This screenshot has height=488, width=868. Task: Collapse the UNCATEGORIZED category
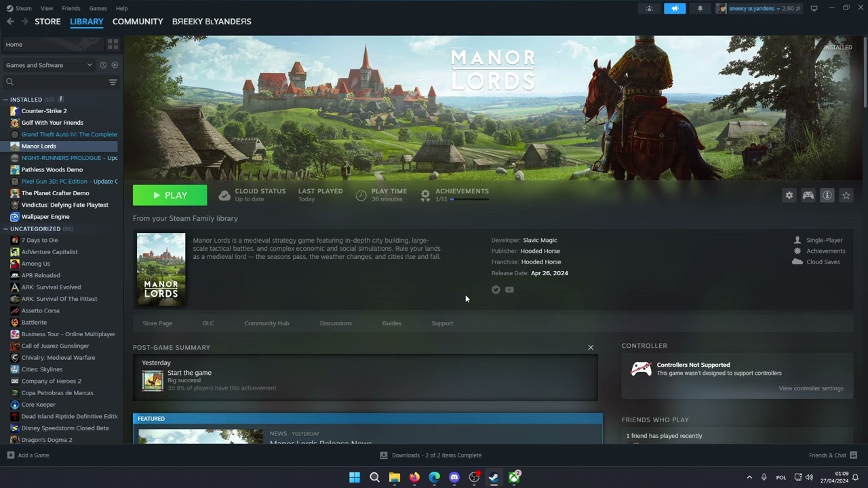point(6,229)
